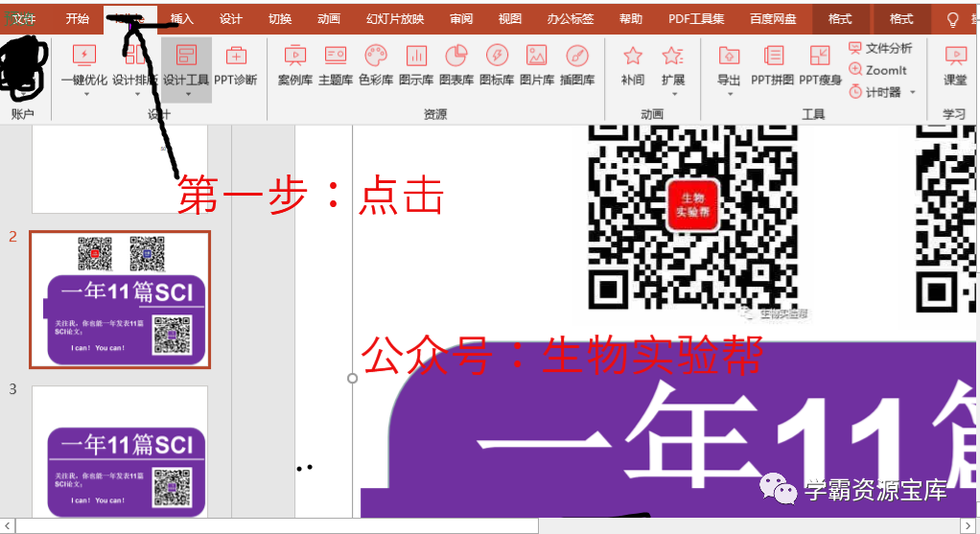
Task: Click the horizontal scrollbar right arrow
Action: click(970, 526)
